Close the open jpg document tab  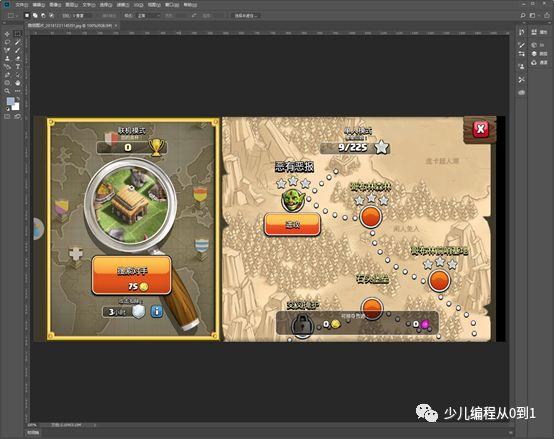pyautogui.click(x=116, y=26)
